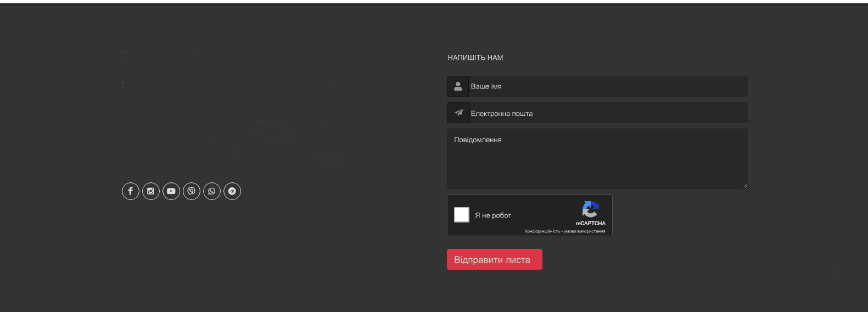Open the Facebook page icon
Screen dimensions: 868x312
tap(131, 191)
